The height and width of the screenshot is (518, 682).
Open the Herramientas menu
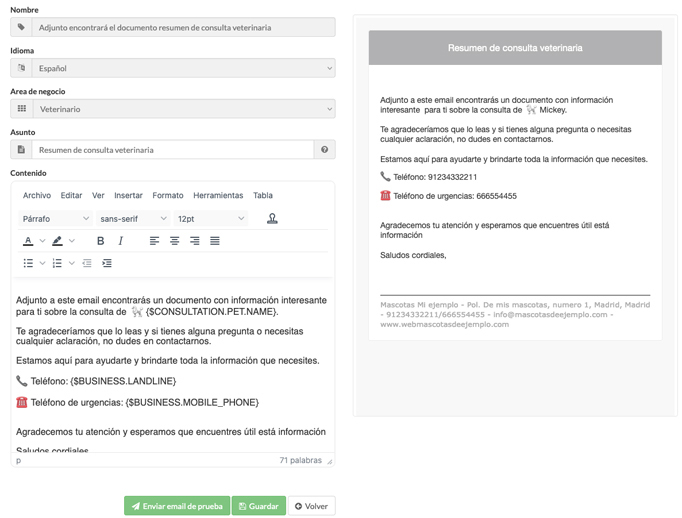click(218, 195)
